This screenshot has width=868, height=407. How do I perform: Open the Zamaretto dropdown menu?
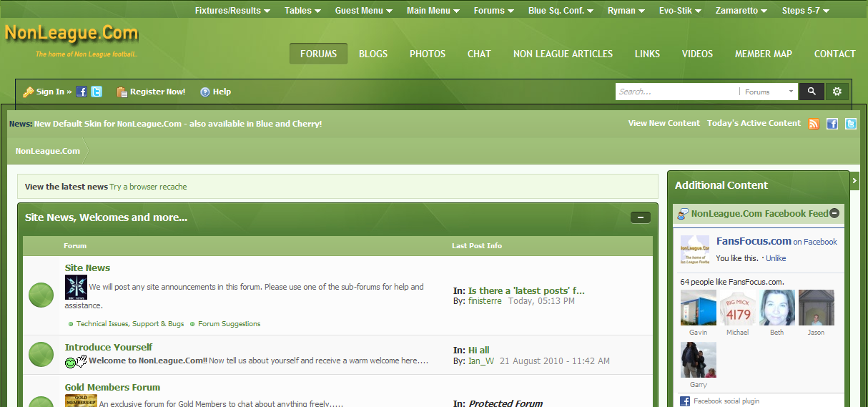click(741, 11)
